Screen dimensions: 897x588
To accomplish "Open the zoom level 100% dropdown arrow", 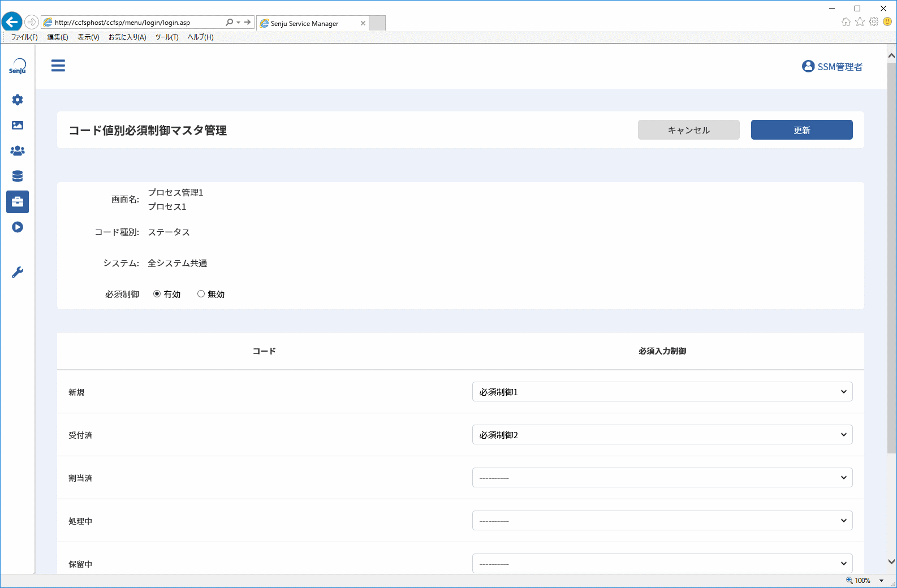I will pyautogui.click(x=881, y=581).
